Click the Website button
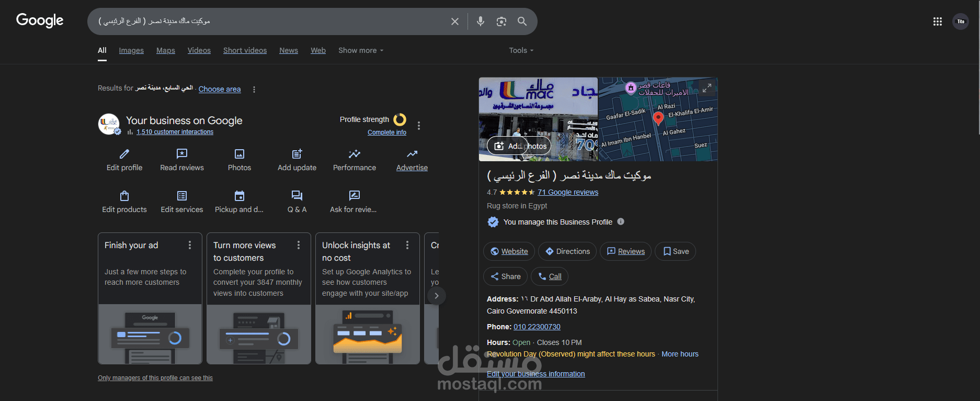This screenshot has width=980, height=401. (x=509, y=251)
